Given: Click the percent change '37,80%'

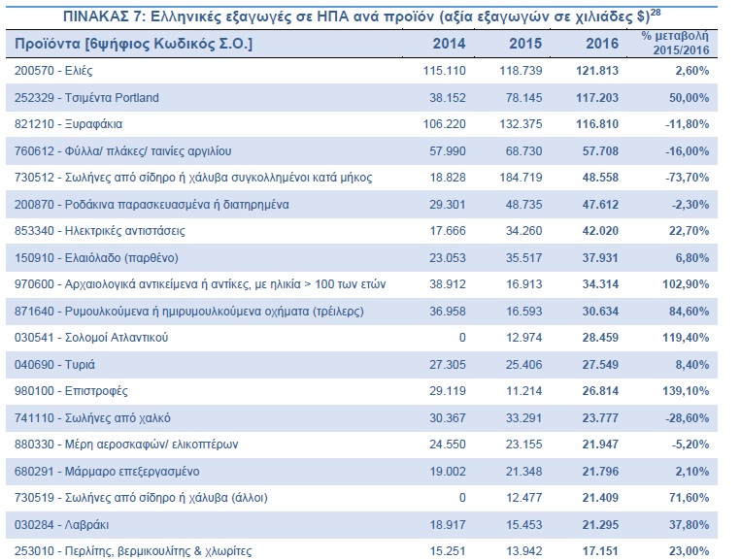Looking at the screenshot, I should (689, 525).
